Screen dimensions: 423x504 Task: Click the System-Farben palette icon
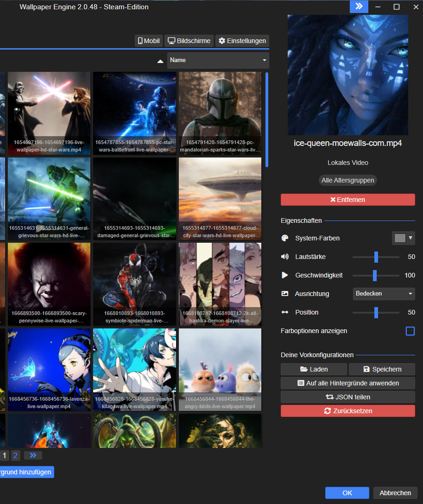pyautogui.click(x=285, y=238)
